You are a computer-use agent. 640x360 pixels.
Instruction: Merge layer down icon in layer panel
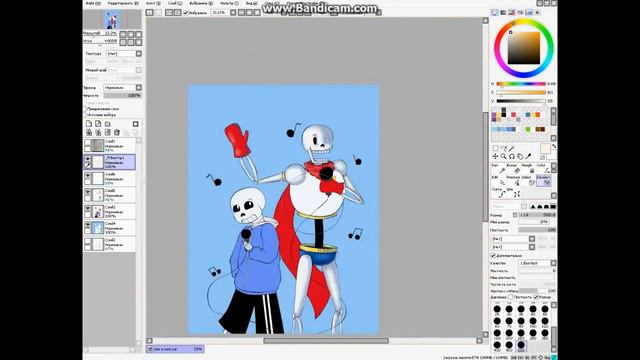(98, 132)
